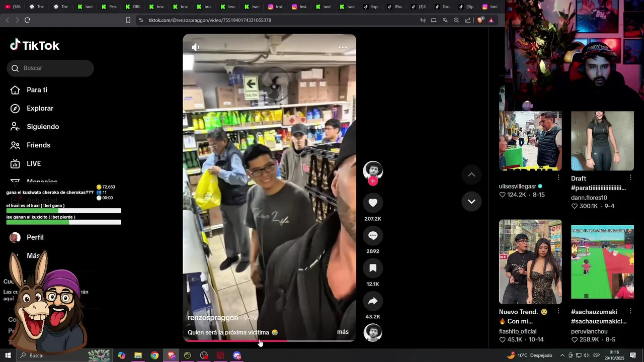Viewport: 644px width, 362px height.
Task: Open options for Draft video card
Action: (630, 177)
